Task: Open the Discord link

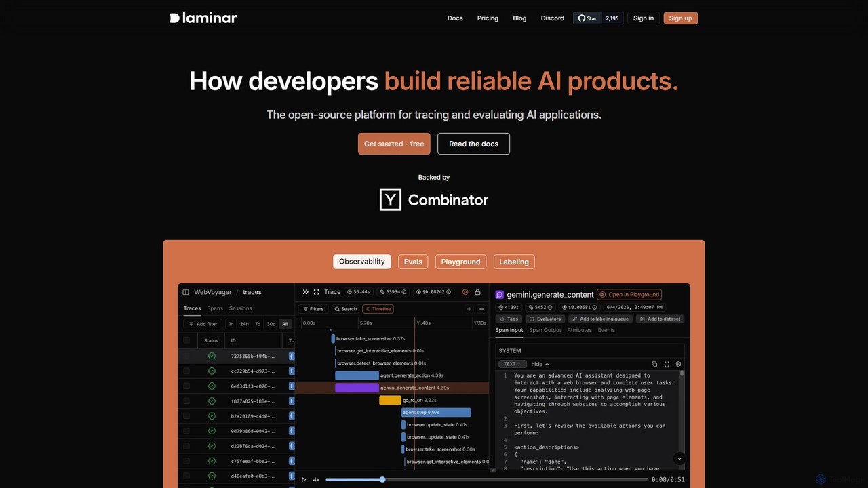Action: click(553, 18)
